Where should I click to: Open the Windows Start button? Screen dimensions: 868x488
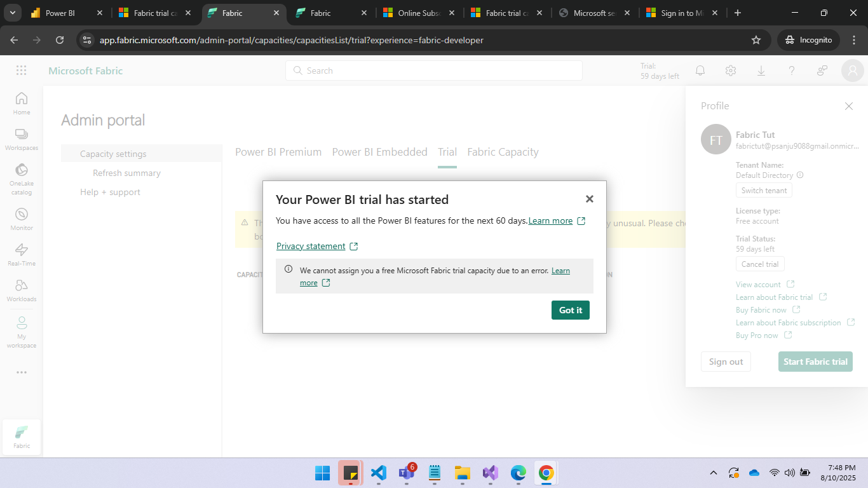[x=322, y=473]
